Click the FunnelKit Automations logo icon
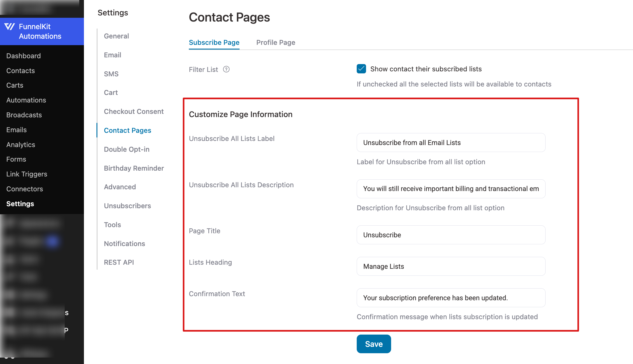 click(10, 26)
